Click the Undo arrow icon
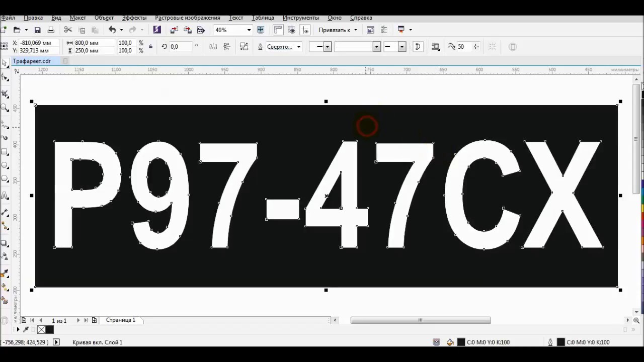The image size is (644, 362). 112,30
